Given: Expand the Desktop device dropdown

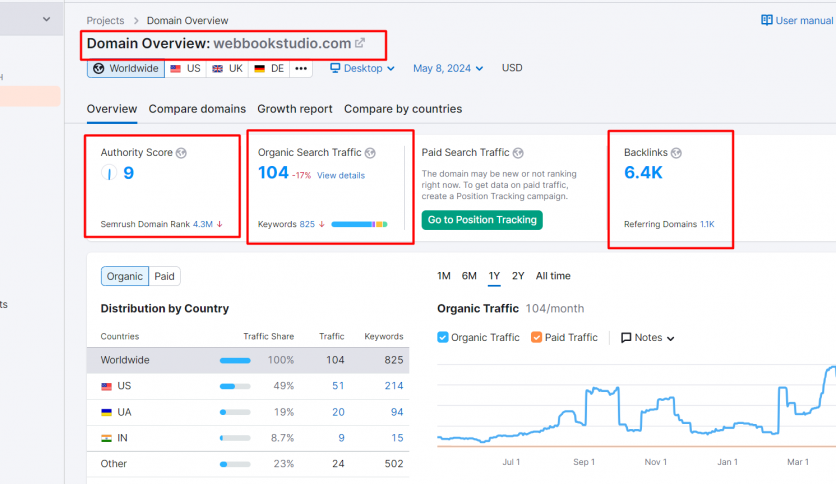Looking at the screenshot, I should click(x=362, y=68).
